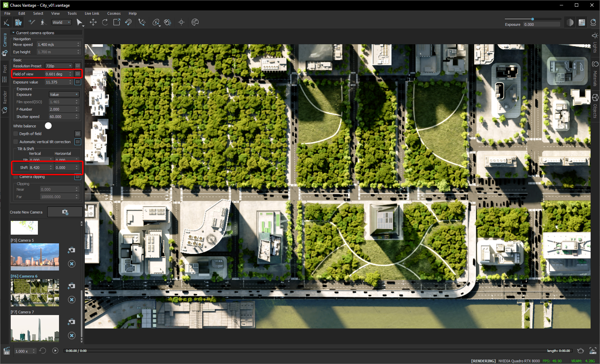Open the Live Link menu
The width and height of the screenshot is (600, 364).
[x=92, y=13]
